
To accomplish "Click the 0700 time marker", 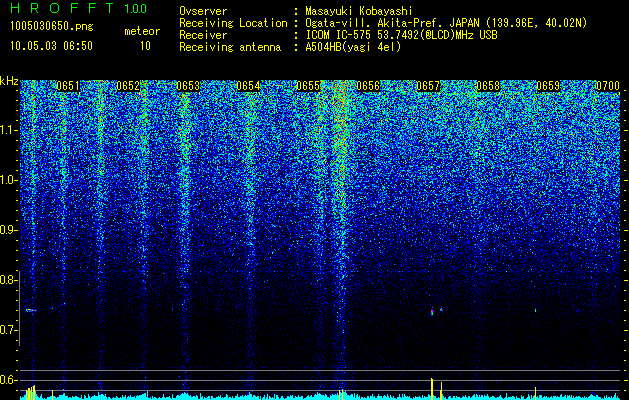I will 608,86.
